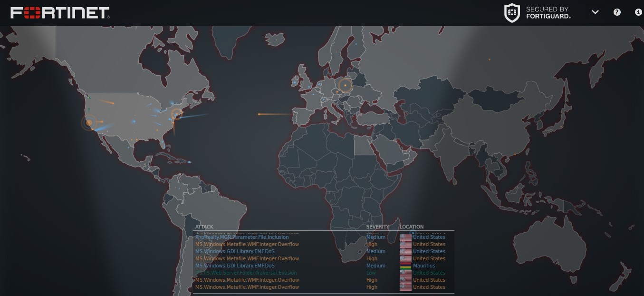Open the help question mark icon
Image resolution: width=644 pixels, height=296 pixels.
[617, 12]
